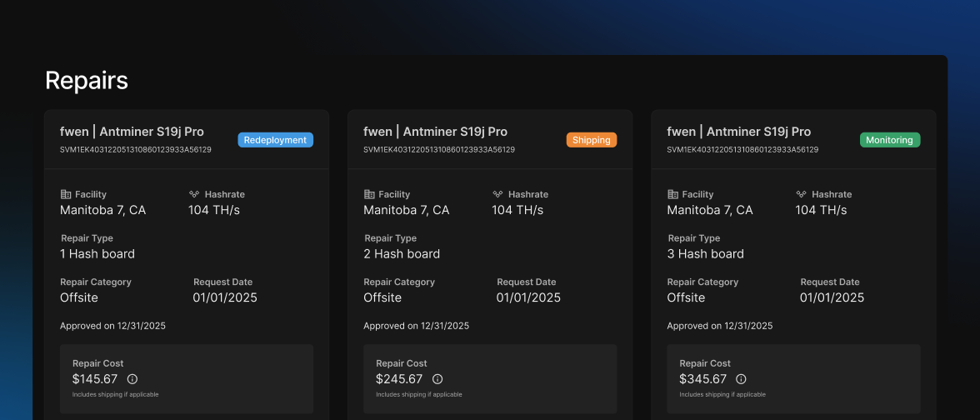Click the info icon beside $245.67 repair cost
Screen dimensions: 980x420
[437, 378]
